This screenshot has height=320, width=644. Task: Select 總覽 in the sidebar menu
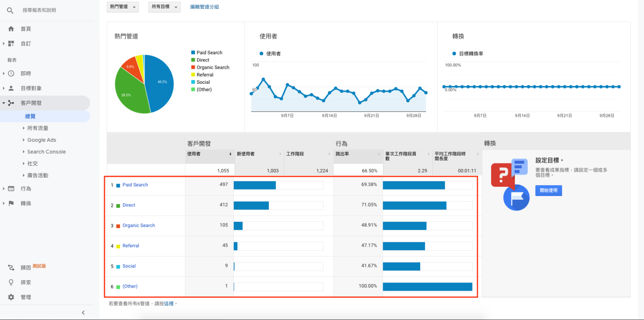coord(30,116)
